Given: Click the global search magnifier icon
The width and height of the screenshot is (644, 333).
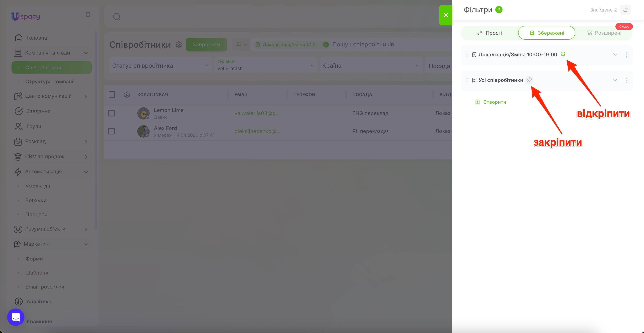Looking at the screenshot, I should point(117,17).
